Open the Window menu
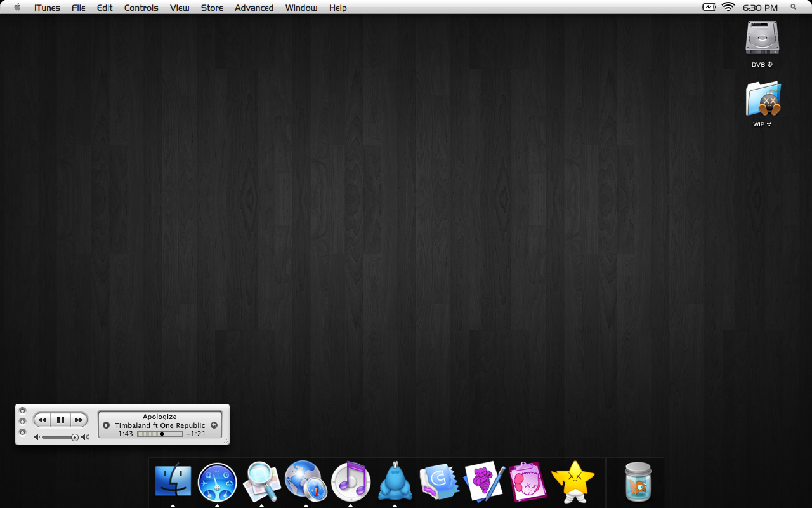 click(x=301, y=8)
